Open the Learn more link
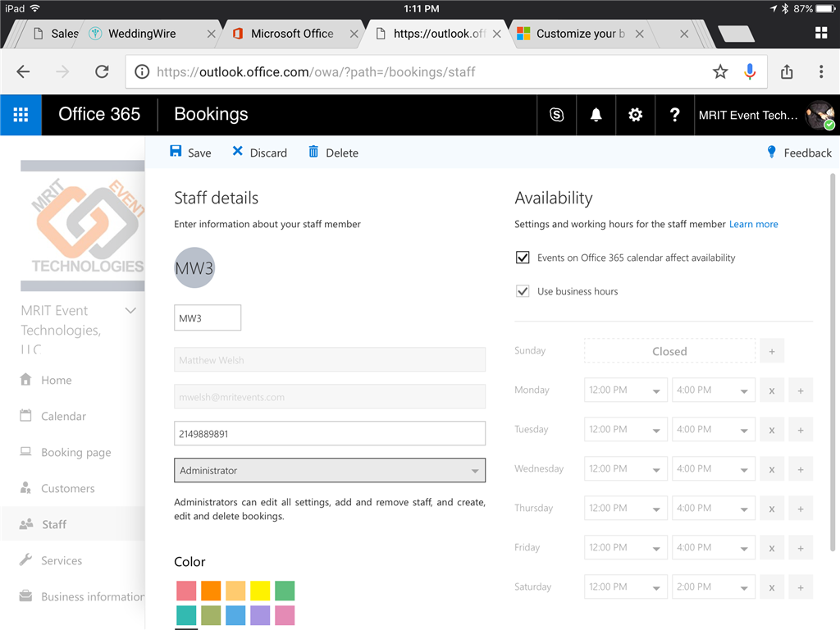This screenshot has width=840, height=630. [753, 225]
